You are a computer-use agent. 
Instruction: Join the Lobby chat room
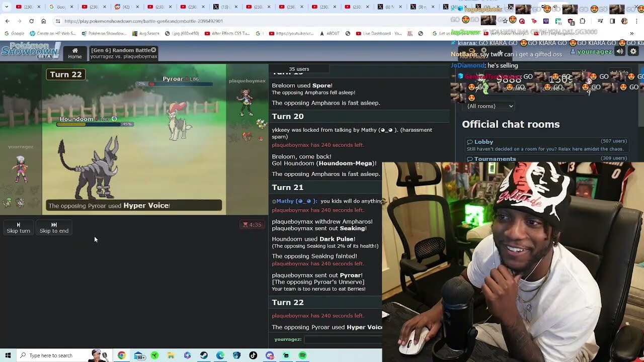(546, 145)
